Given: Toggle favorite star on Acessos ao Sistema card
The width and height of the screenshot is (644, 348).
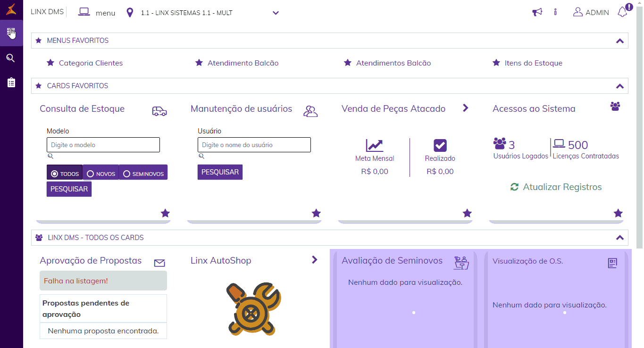Looking at the screenshot, I should tap(618, 213).
